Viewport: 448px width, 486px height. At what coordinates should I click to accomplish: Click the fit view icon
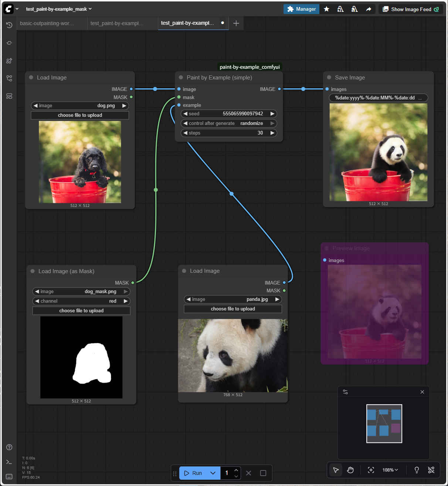click(371, 470)
